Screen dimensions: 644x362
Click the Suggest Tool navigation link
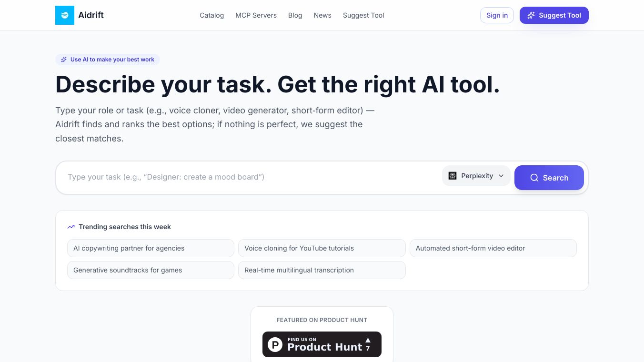(363, 15)
